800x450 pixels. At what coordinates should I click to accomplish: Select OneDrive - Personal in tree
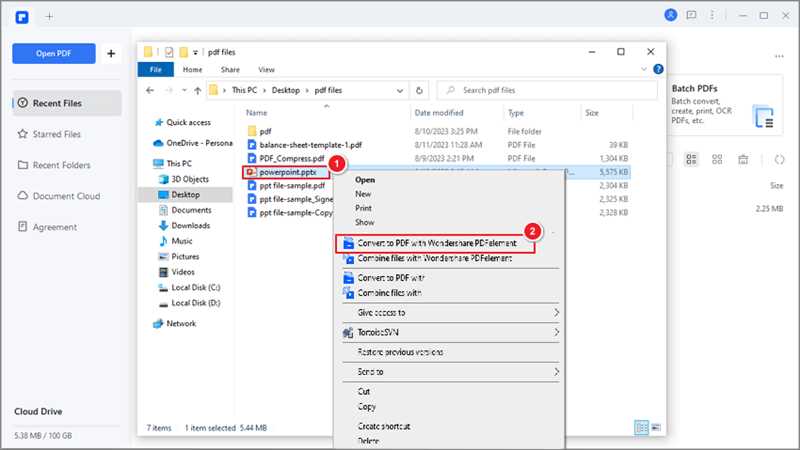pyautogui.click(x=194, y=143)
